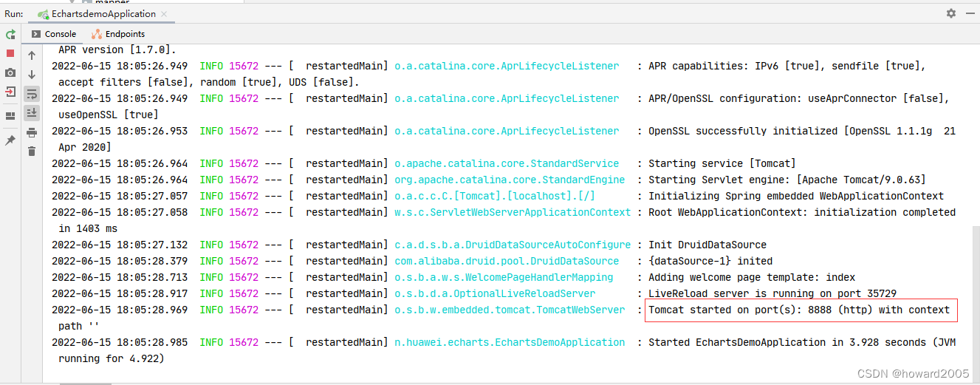This screenshot has height=385, width=980.
Task: Pin the Run tab
Action: pyautogui.click(x=10, y=140)
